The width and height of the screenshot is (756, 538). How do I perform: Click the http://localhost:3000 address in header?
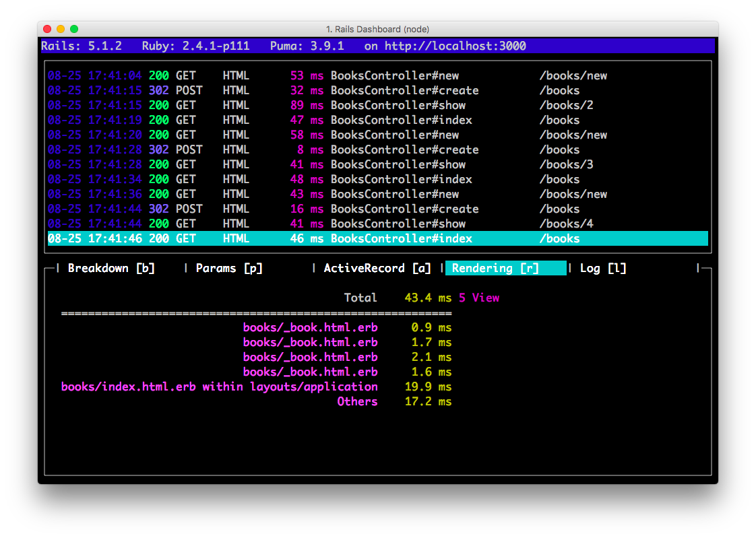tap(455, 46)
